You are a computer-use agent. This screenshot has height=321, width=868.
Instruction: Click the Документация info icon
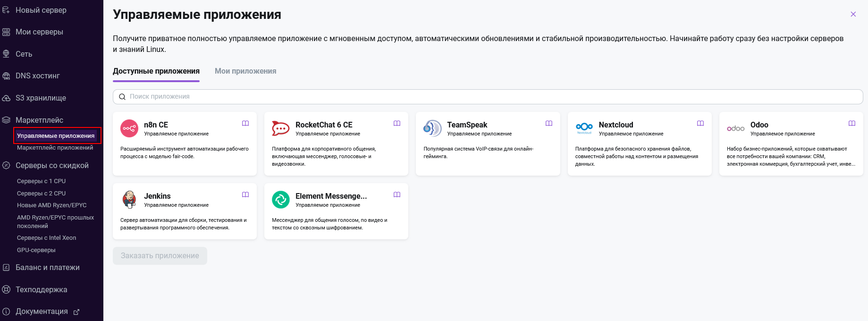point(6,312)
